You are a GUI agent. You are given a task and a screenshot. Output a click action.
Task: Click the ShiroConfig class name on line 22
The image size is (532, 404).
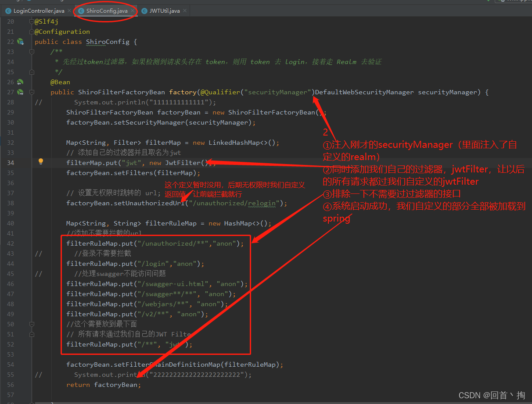108,42
